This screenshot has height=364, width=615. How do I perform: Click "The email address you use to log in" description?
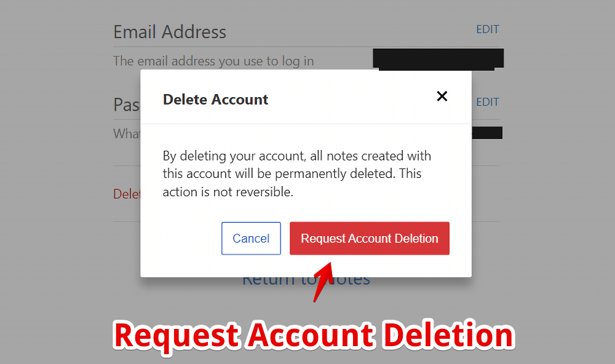(x=213, y=61)
